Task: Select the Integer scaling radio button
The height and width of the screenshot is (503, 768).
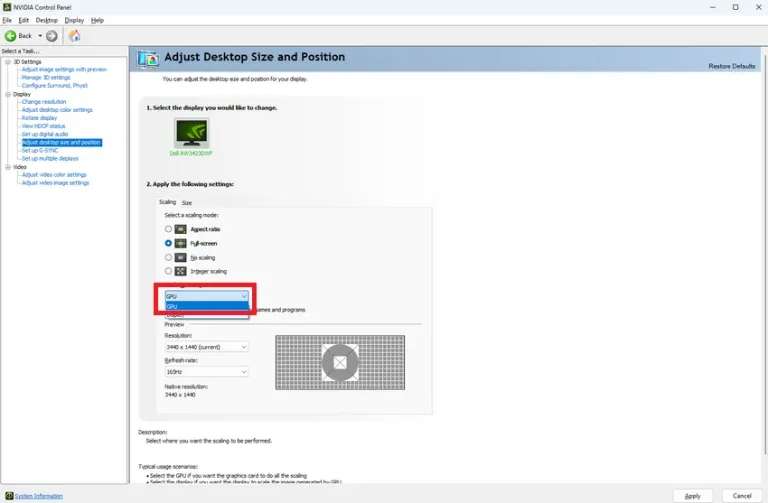Action: click(168, 271)
